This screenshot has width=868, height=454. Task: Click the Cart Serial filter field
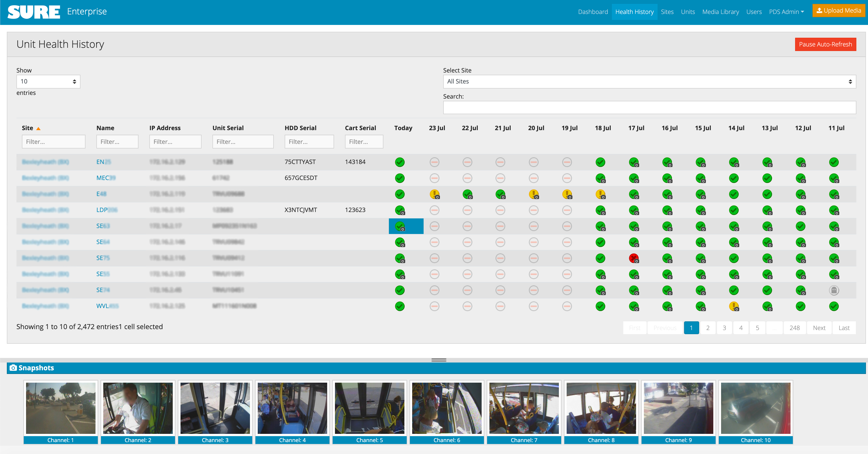[364, 142]
